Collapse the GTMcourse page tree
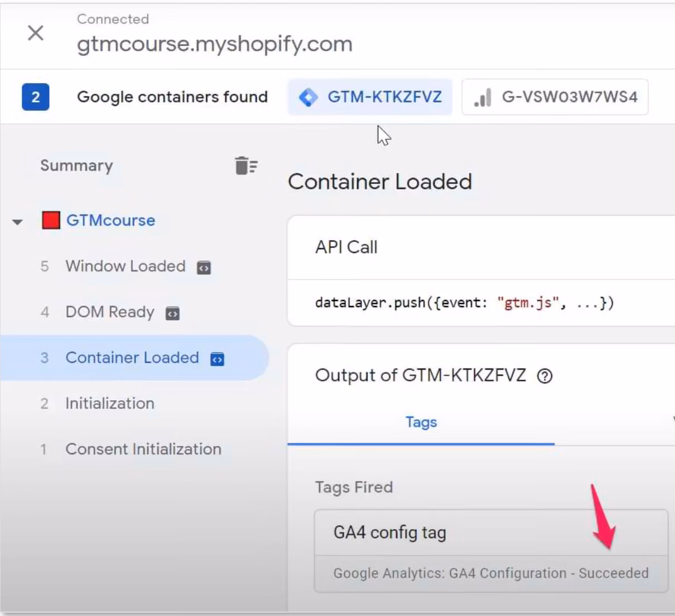The image size is (675, 616). click(18, 221)
